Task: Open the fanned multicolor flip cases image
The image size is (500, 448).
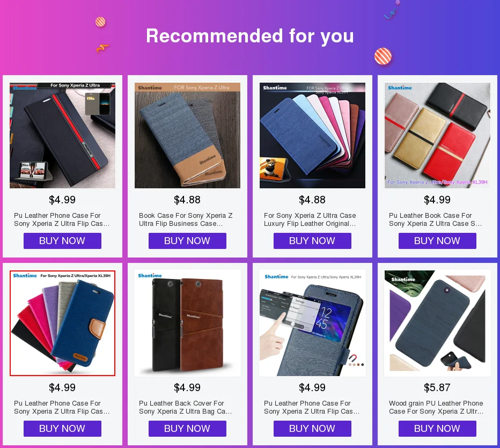Action: pyautogui.click(x=312, y=135)
